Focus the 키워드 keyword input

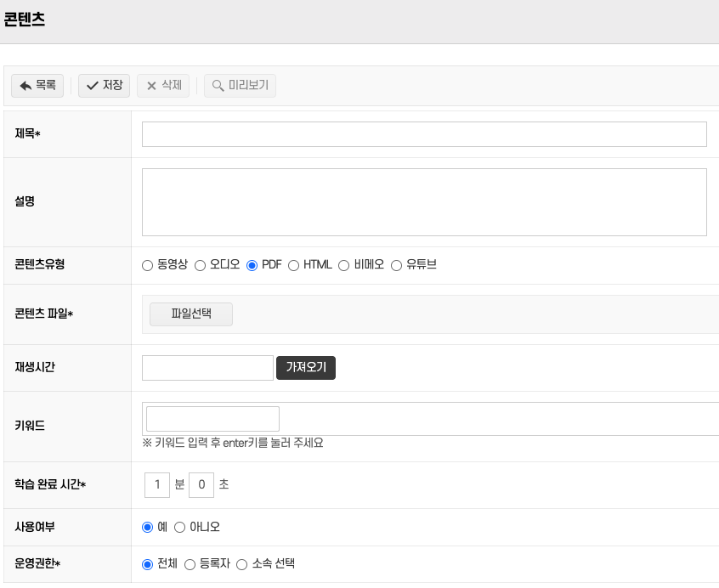213,419
